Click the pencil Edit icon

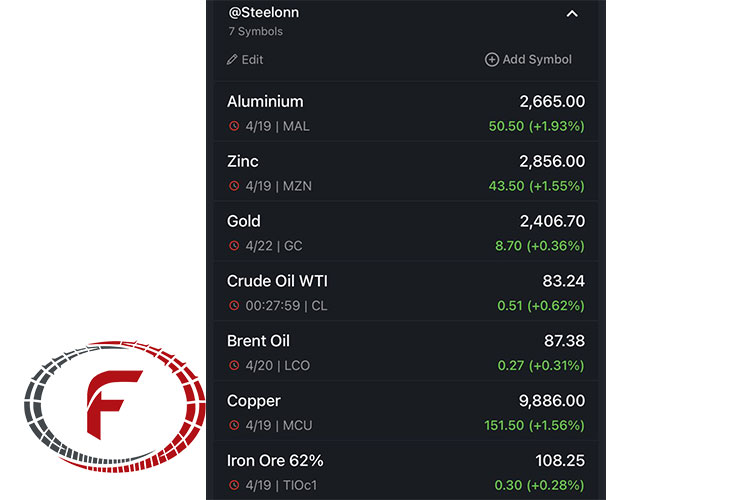(x=232, y=60)
